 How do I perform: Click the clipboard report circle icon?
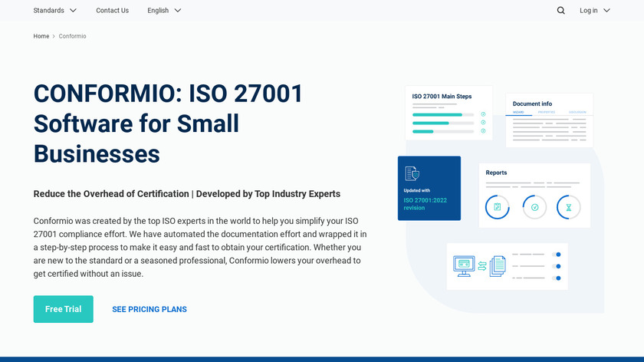point(497,207)
